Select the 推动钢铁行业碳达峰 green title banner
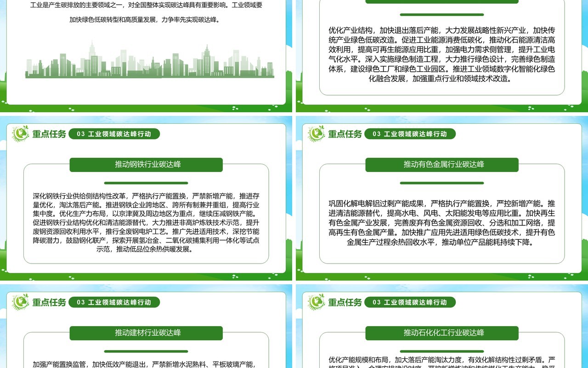The height and width of the screenshot is (368, 588). point(146,165)
